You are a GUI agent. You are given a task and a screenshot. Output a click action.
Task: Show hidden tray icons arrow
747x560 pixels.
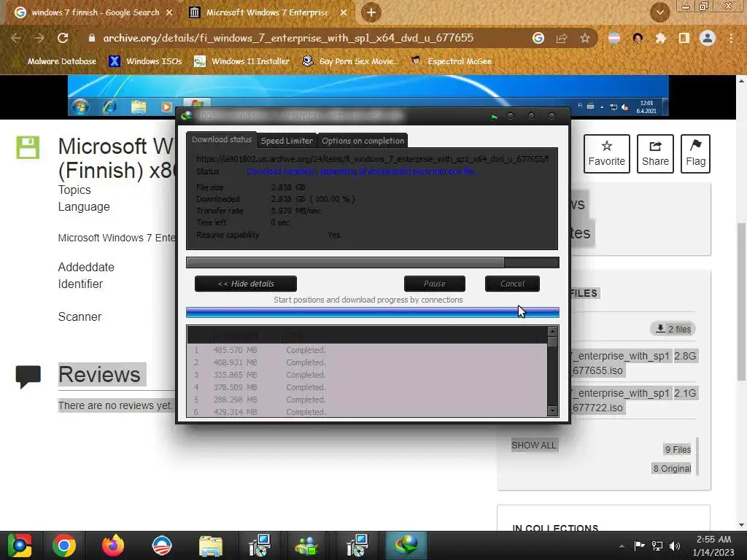(622, 546)
